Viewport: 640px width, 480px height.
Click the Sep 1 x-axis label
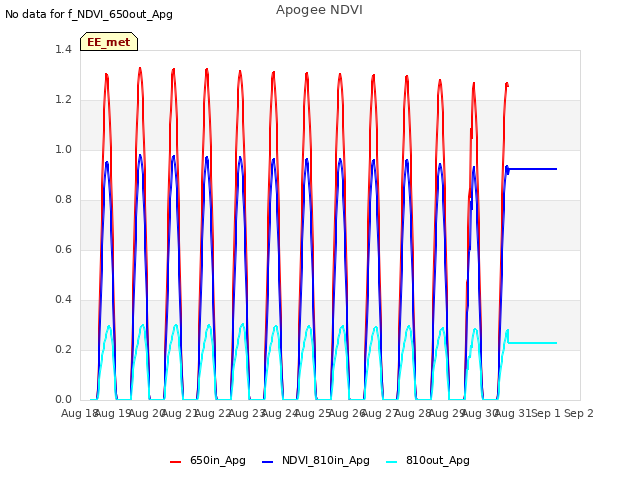546,413
